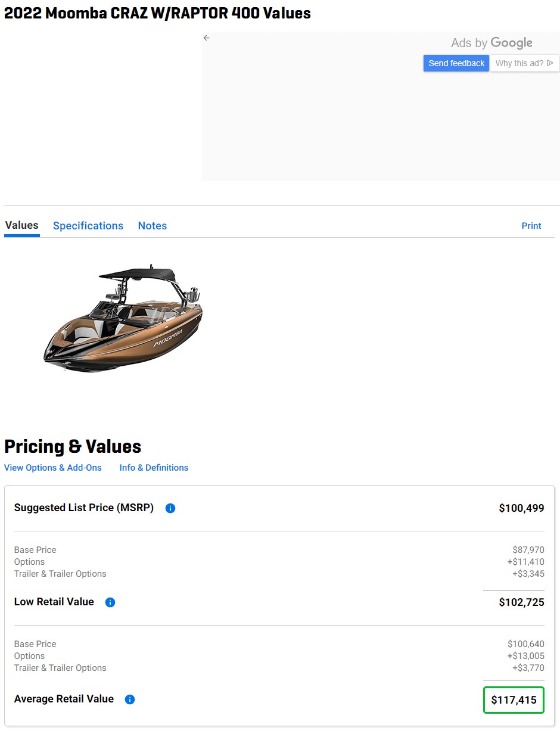The width and height of the screenshot is (560, 734).
Task: Click the +$13,005 options amount
Action: tap(526, 656)
